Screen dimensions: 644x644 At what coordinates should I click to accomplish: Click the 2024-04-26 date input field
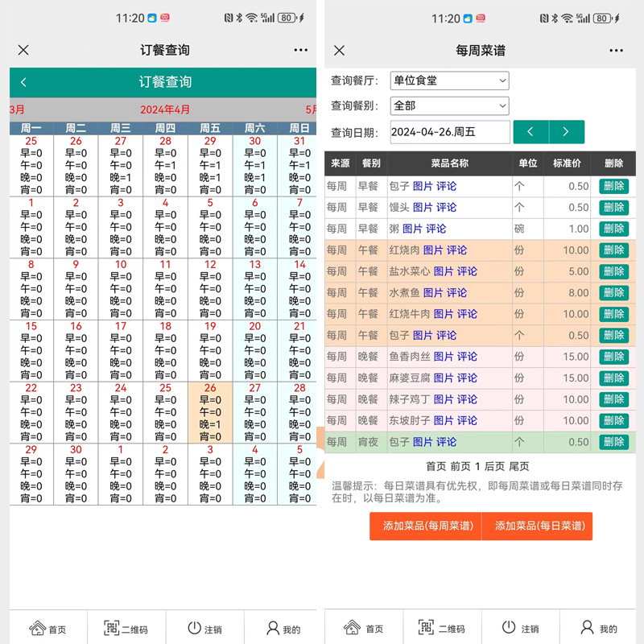pyautogui.click(x=449, y=131)
